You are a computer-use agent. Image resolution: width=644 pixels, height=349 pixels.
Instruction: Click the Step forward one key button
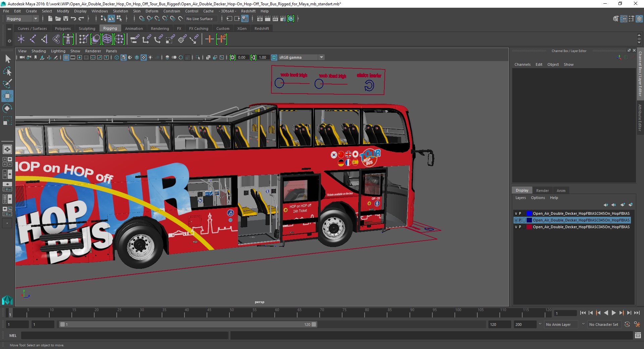pos(621,313)
